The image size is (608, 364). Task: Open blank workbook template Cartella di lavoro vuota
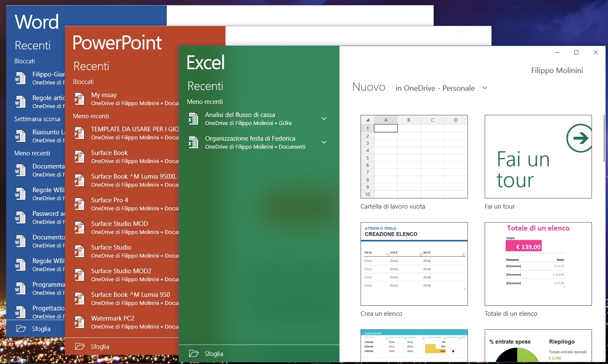click(414, 157)
